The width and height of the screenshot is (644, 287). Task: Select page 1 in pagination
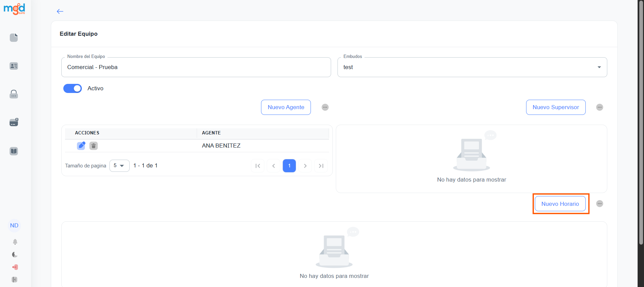coord(289,166)
